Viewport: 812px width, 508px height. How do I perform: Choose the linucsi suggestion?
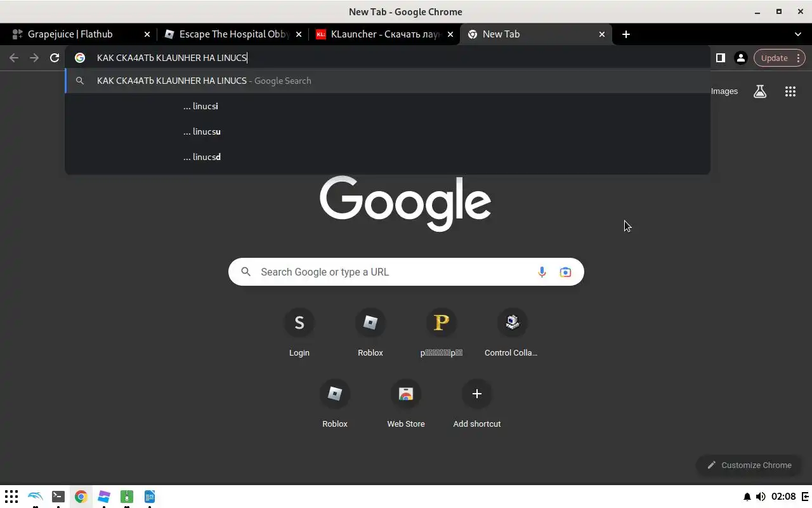click(388, 106)
